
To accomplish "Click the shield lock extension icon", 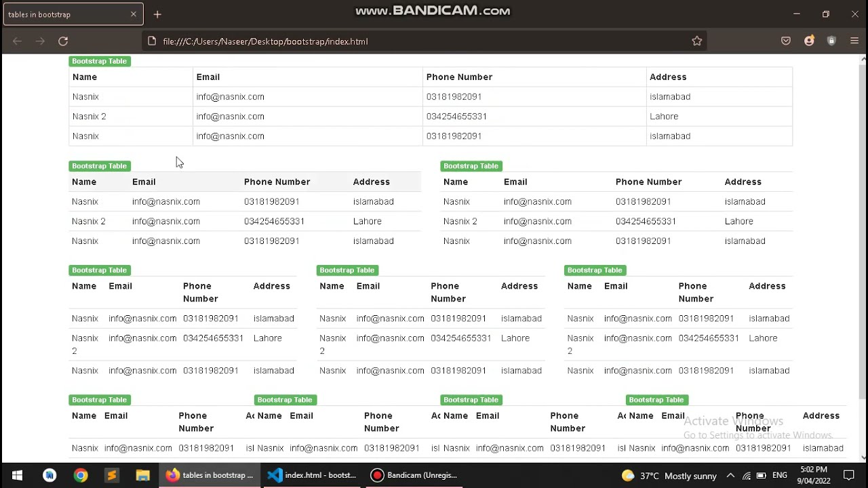I will (831, 41).
